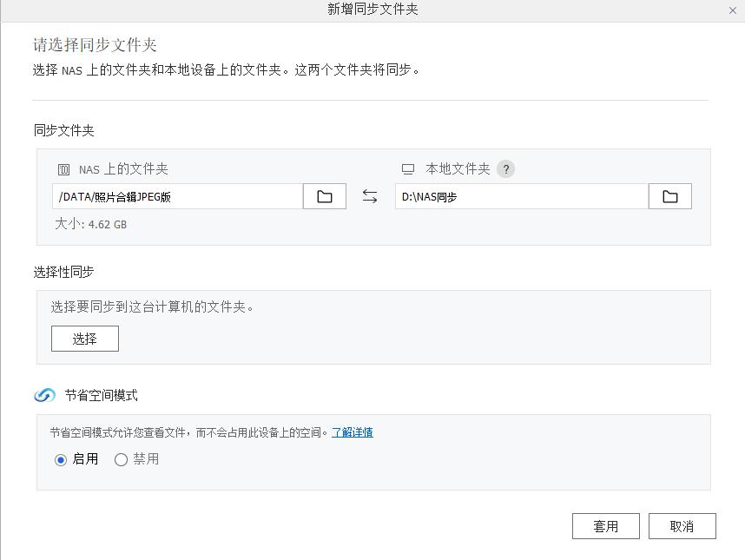Open the 本地文件夹 help question mark icon

(x=505, y=168)
